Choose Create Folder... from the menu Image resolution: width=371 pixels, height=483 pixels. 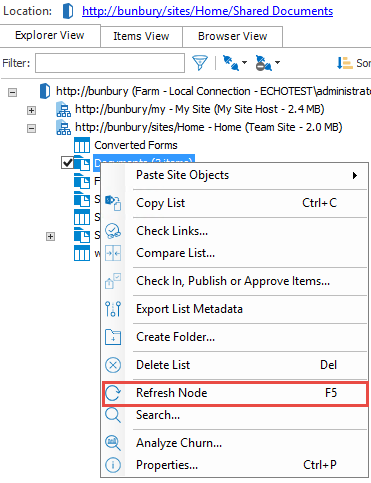point(234,337)
